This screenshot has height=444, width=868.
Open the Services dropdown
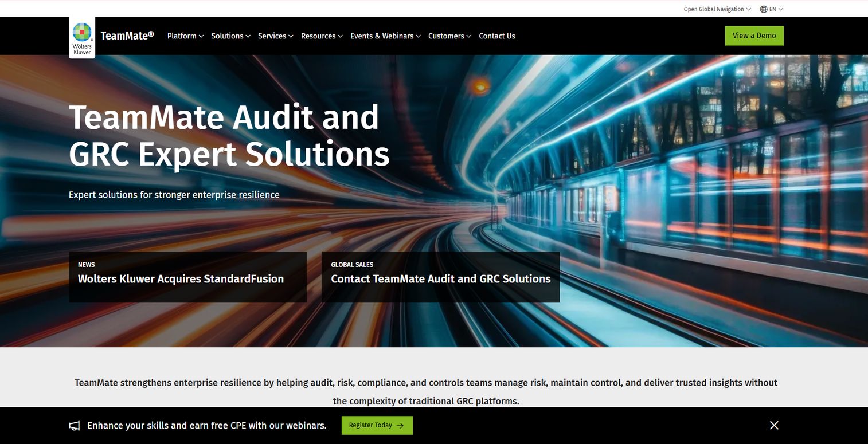pyautogui.click(x=275, y=36)
